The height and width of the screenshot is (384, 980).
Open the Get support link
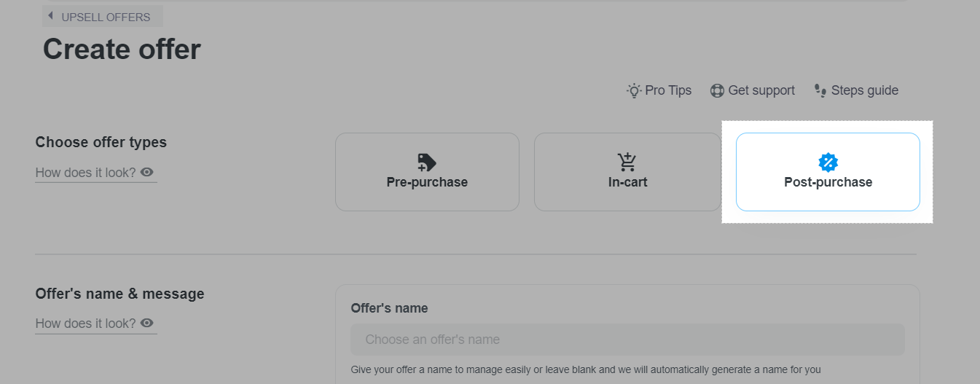tap(761, 90)
